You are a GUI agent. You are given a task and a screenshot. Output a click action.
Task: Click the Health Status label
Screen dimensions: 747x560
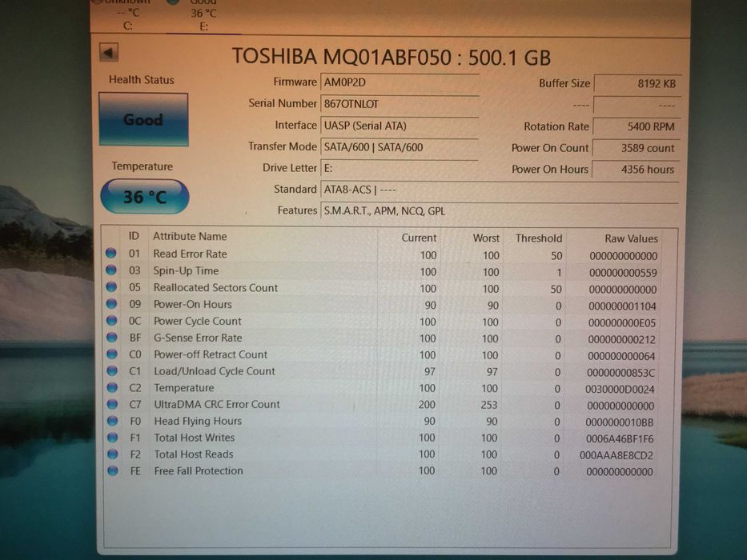tap(142, 80)
